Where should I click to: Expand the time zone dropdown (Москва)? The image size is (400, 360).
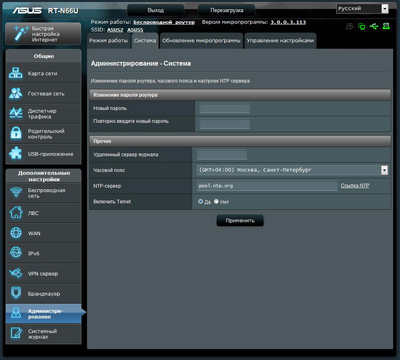[292, 170]
